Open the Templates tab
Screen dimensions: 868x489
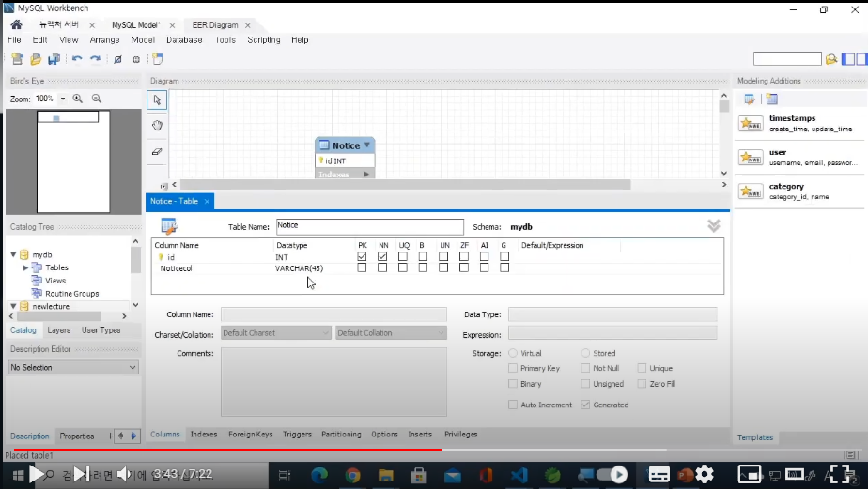755,437
